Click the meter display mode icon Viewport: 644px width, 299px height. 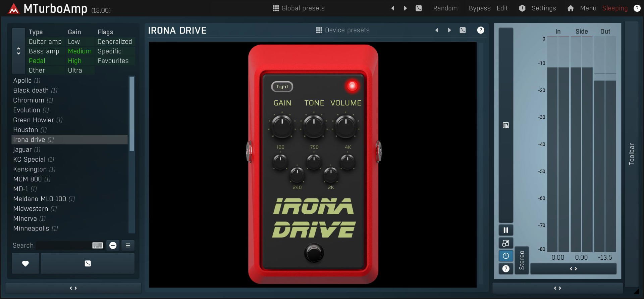pos(506,125)
